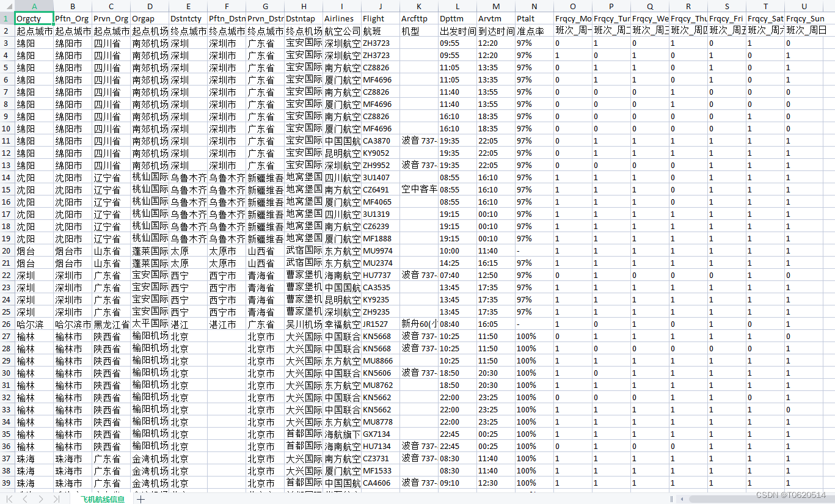The height and width of the screenshot is (504, 835).
Task: Click the Arvtm header cell
Action: coord(496,18)
